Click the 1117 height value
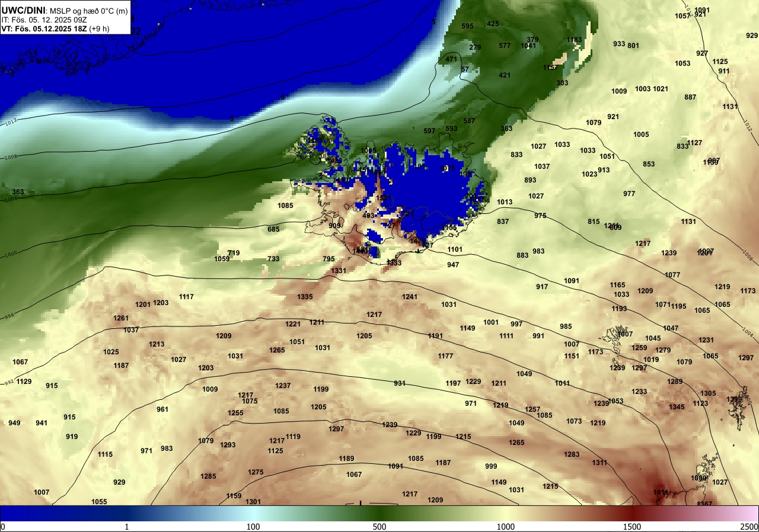This screenshot has width=759, height=532. 186,297
